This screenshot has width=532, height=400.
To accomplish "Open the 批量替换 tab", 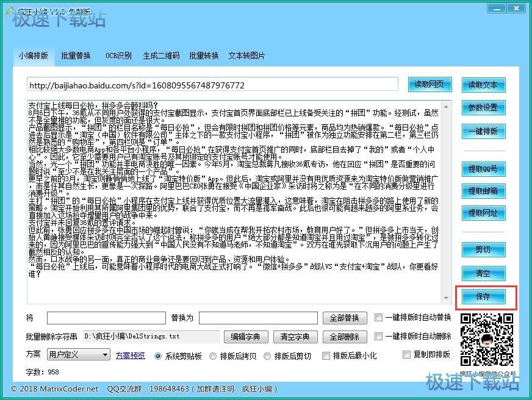I will [x=76, y=55].
